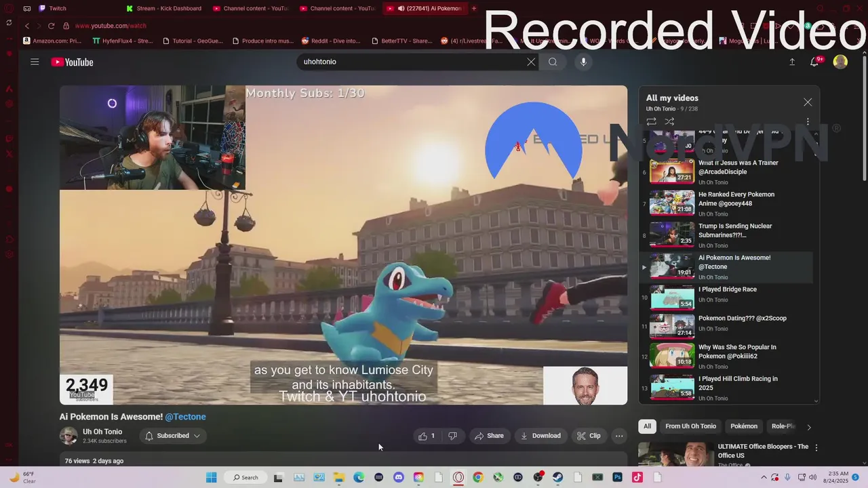
Task: Open Google Chrome from taskbar
Action: point(478,477)
